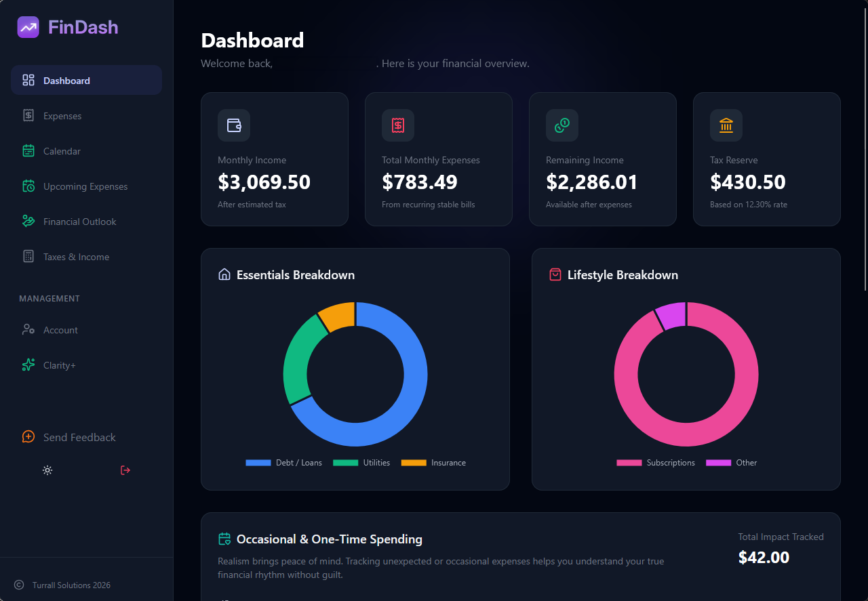Click the Turrall Solutions 2026 footer text

point(71,585)
